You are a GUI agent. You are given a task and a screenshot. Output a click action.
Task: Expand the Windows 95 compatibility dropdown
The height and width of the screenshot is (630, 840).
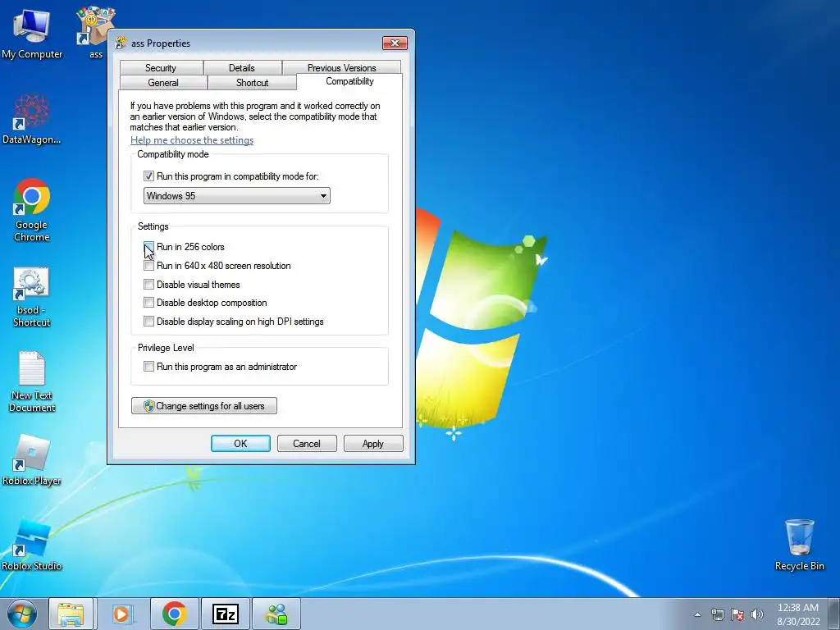click(x=237, y=195)
